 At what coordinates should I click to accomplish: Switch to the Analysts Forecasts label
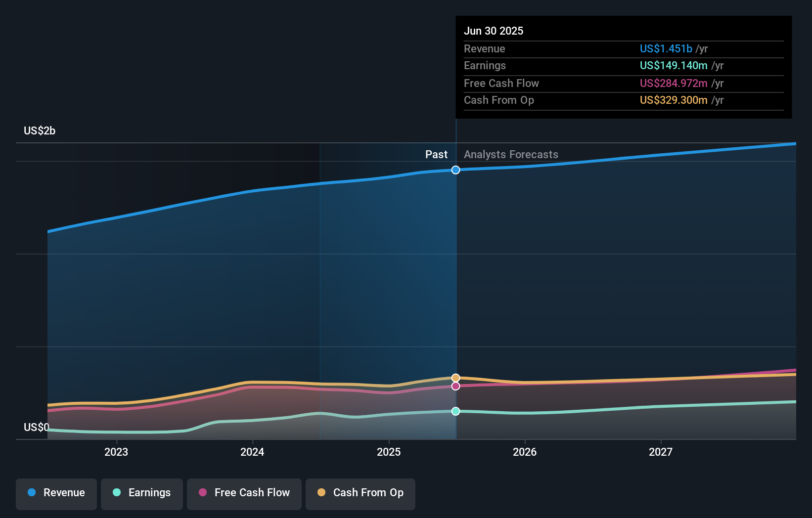pos(511,154)
